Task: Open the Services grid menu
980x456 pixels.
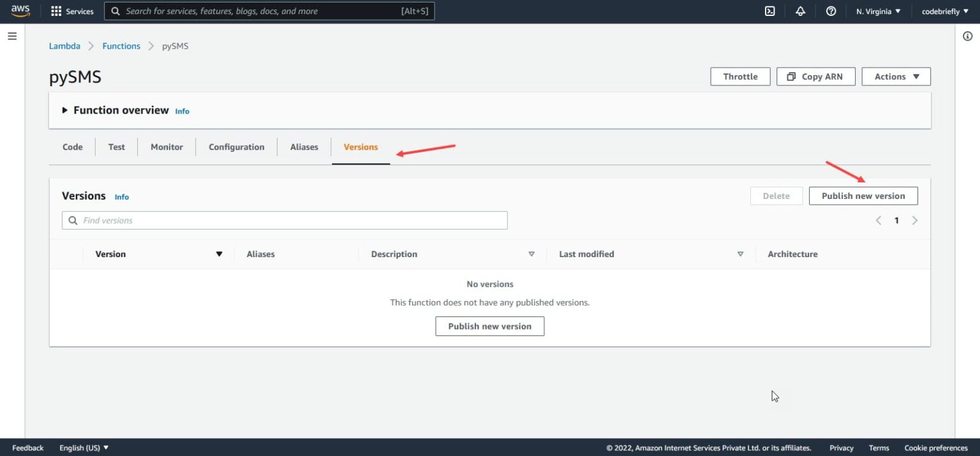Action: click(x=72, y=11)
